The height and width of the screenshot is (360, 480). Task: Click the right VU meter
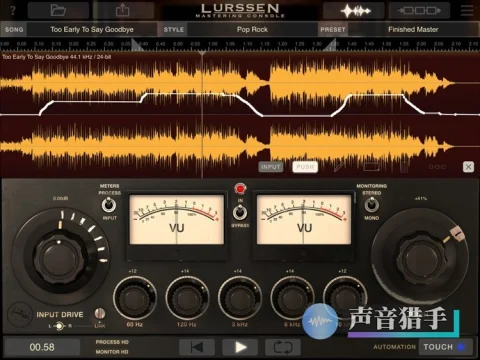(304, 220)
